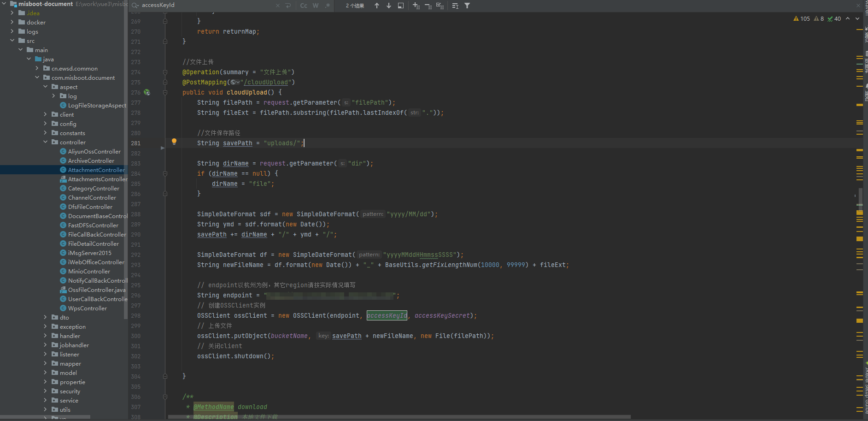
Task: Click the @MethodName Javadoc tag
Action: [214, 407]
